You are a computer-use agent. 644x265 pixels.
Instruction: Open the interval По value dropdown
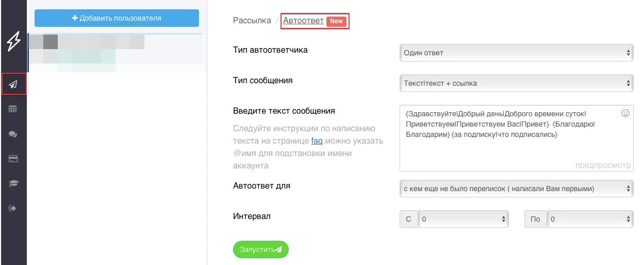pos(590,219)
